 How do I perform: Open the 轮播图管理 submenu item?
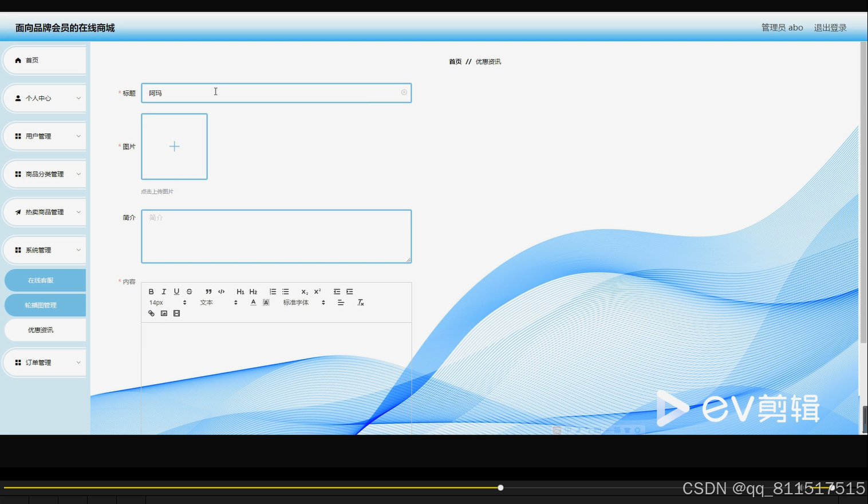tap(45, 305)
